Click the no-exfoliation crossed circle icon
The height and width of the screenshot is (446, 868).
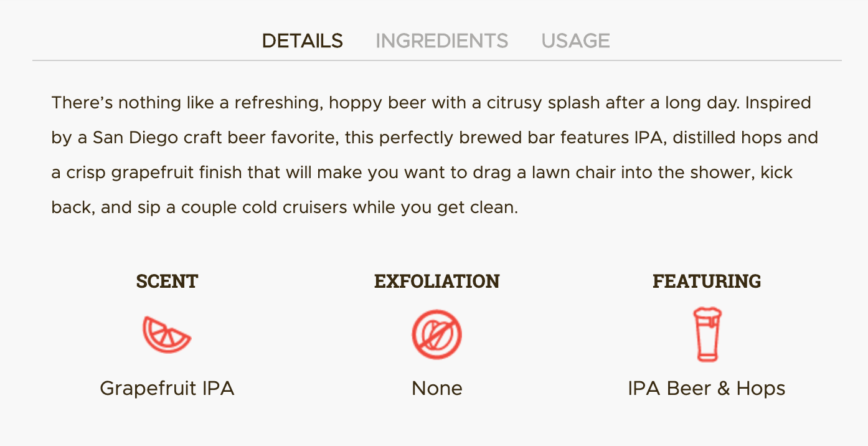[x=436, y=334]
